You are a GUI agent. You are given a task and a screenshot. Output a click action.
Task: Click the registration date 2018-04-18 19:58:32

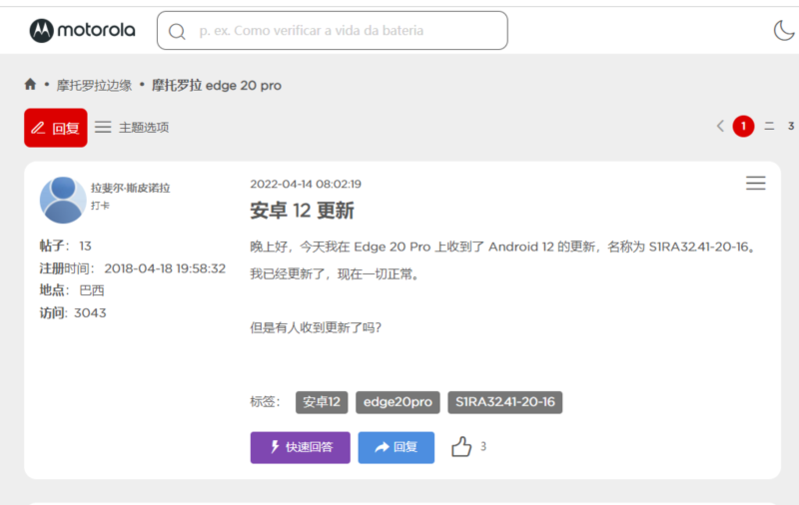coord(165,269)
